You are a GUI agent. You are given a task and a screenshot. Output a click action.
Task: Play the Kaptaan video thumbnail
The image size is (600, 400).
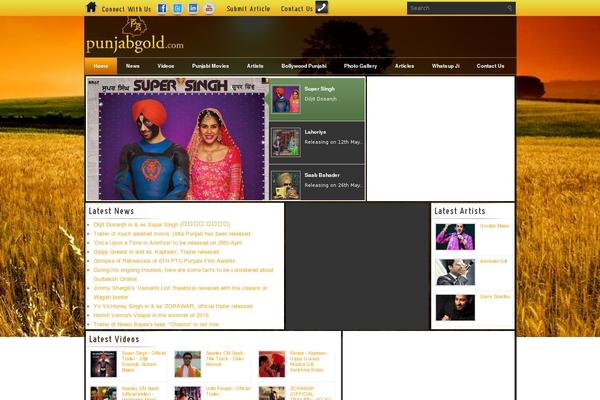click(x=272, y=364)
